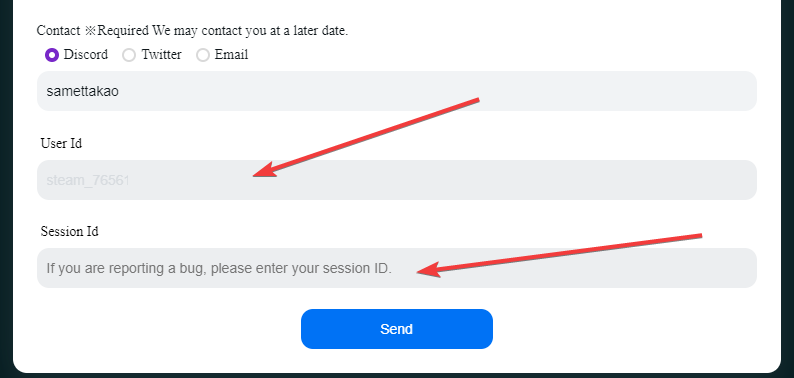The width and height of the screenshot is (794, 378).
Task: Click inside the Session Id input field
Action: (397, 268)
